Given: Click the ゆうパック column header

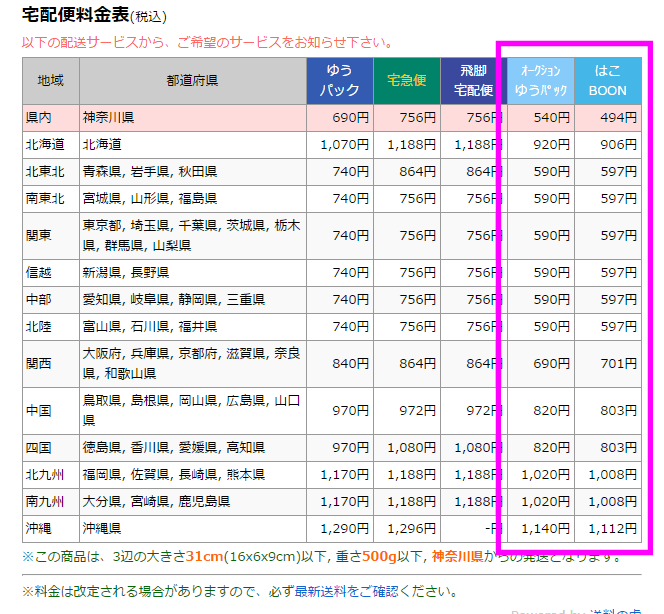Looking at the screenshot, I should 339,81.
